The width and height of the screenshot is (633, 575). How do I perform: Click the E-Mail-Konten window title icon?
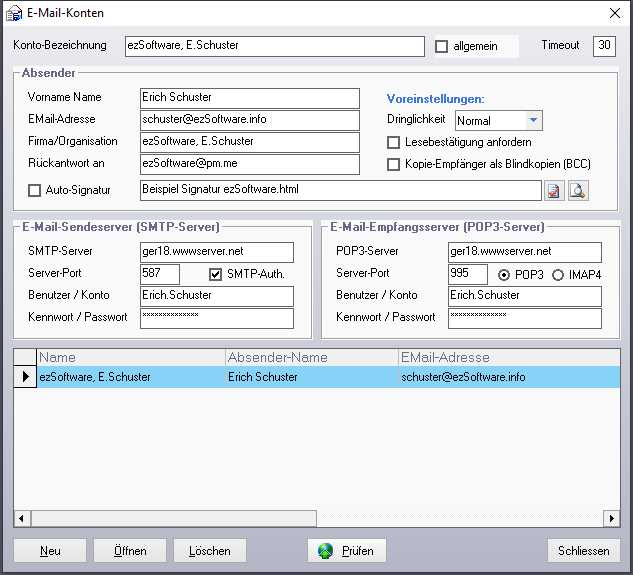click(14, 13)
